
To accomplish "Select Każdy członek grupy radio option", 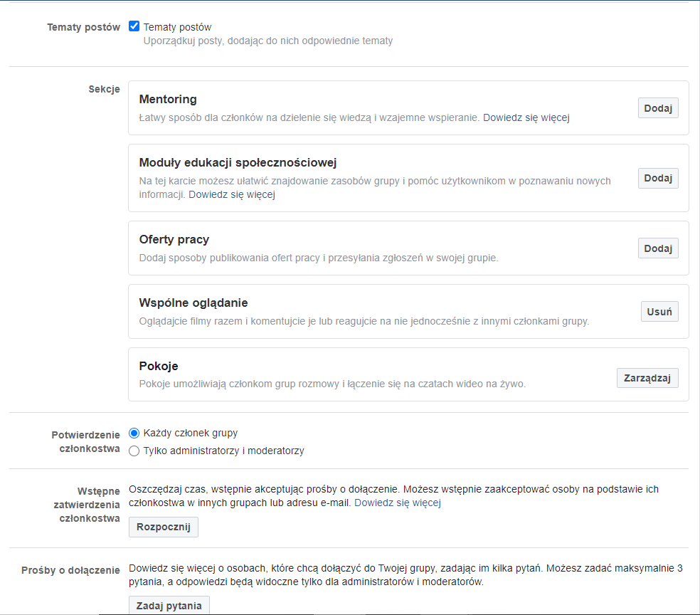I will pos(134,433).
